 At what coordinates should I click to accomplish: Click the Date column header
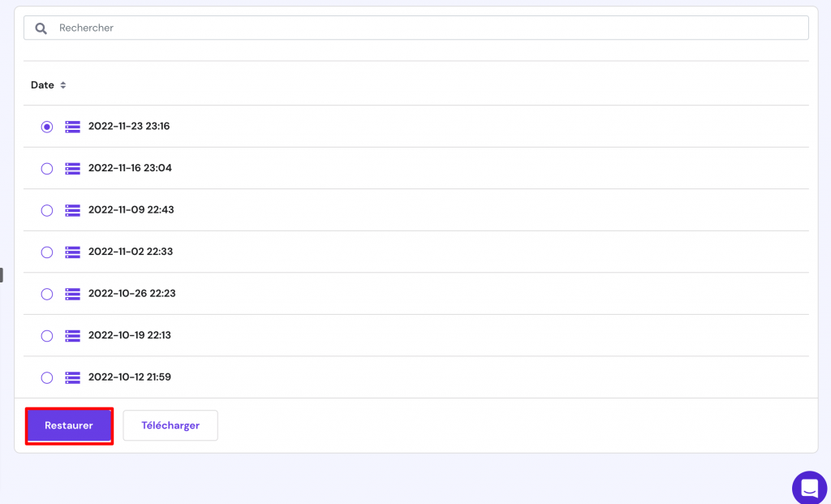[x=41, y=85]
